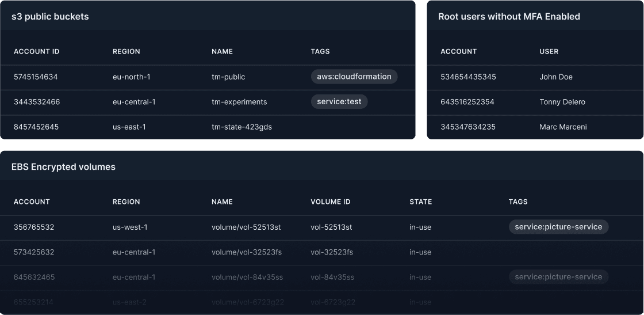The height and width of the screenshot is (315, 644).
Task: Click volume ID vol-32523fs
Action: tap(332, 252)
